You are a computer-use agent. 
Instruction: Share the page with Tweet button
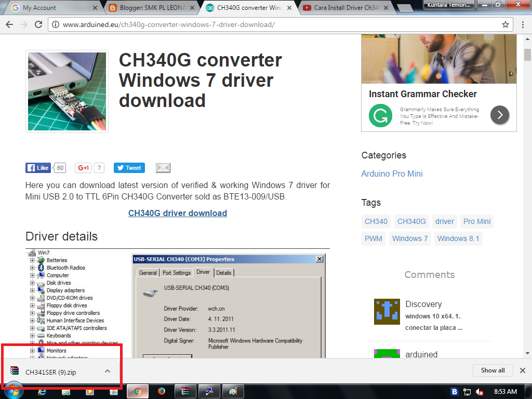pos(129,168)
